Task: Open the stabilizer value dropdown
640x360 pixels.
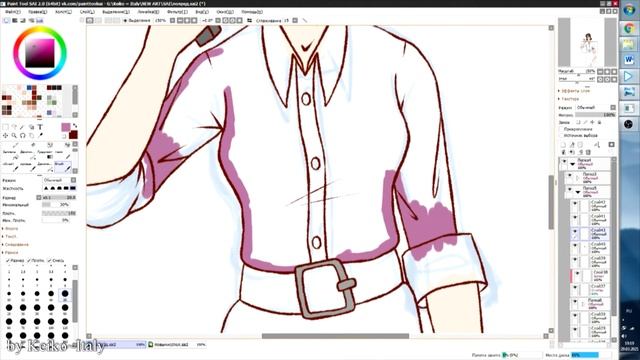Action: pos(295,20)
